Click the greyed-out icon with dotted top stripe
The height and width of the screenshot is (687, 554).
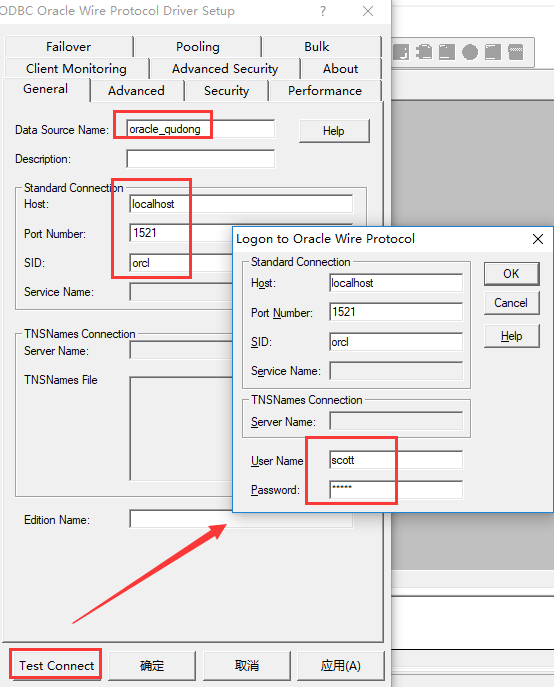[516, 52]
